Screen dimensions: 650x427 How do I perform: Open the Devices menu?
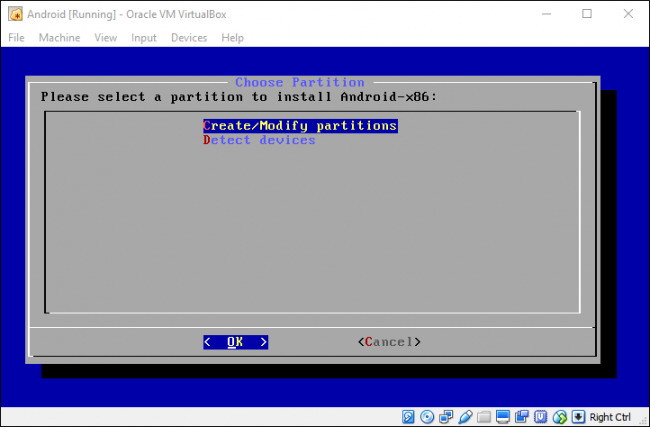coord(189,38)
